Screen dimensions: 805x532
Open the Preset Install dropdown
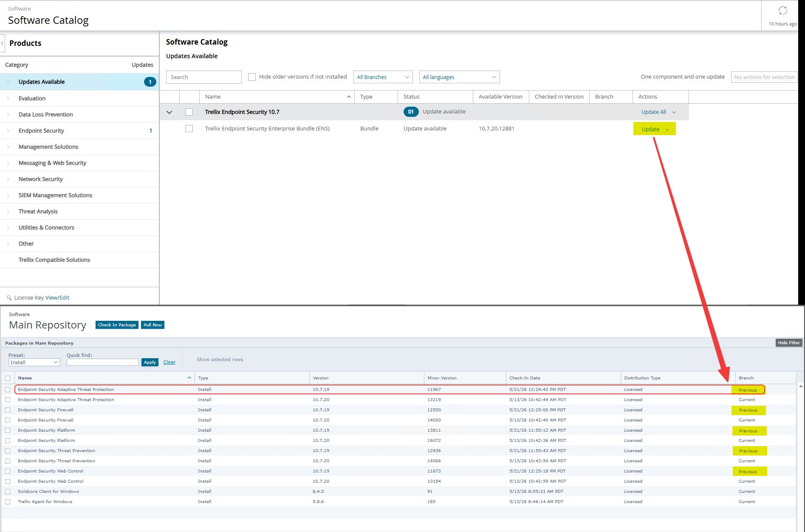[x=34, y=362]
